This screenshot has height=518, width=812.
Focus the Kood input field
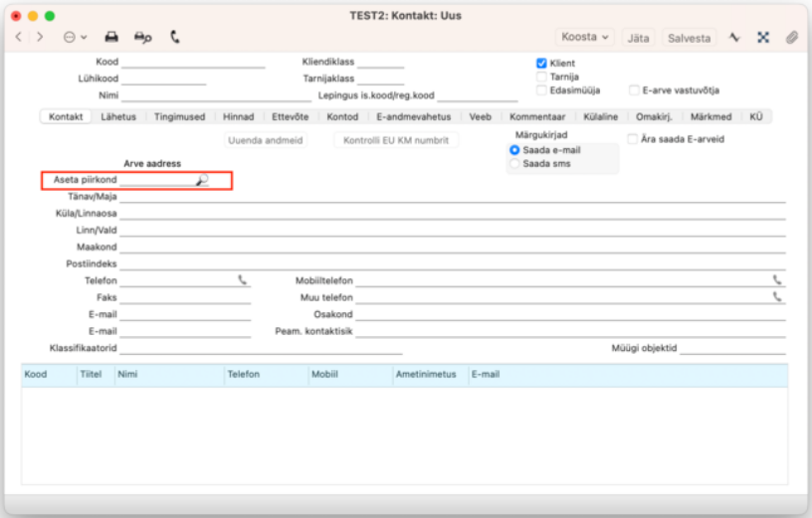(193, 62)
